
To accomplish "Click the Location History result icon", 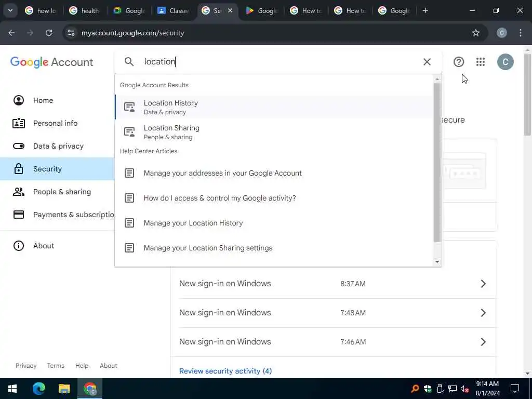I will click(x=129, y=107).
